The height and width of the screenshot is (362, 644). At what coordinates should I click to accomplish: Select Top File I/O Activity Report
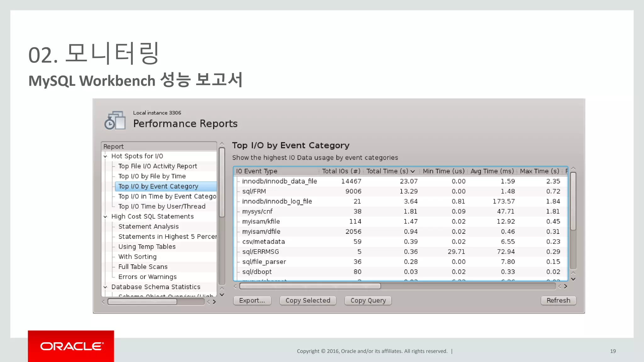158,166
